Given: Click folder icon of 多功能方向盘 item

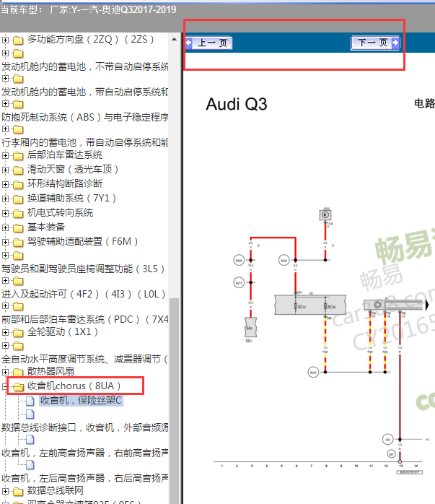Looking at the screenshot, I should pyautogui.click(x=18, y=40).
